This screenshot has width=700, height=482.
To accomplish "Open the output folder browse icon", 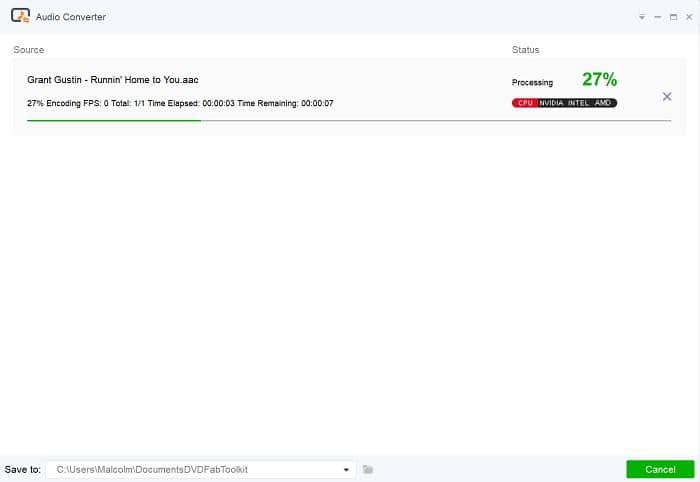I will click(368, 470).
